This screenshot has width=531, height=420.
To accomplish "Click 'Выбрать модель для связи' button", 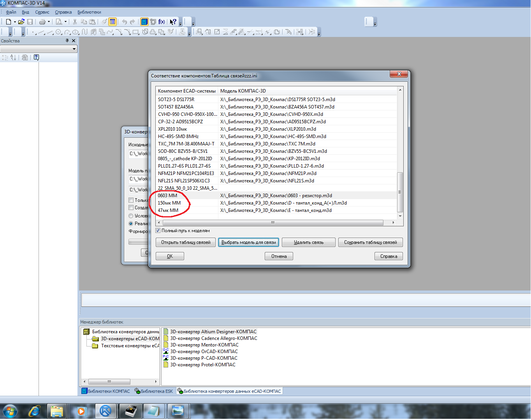I will 248,242.
